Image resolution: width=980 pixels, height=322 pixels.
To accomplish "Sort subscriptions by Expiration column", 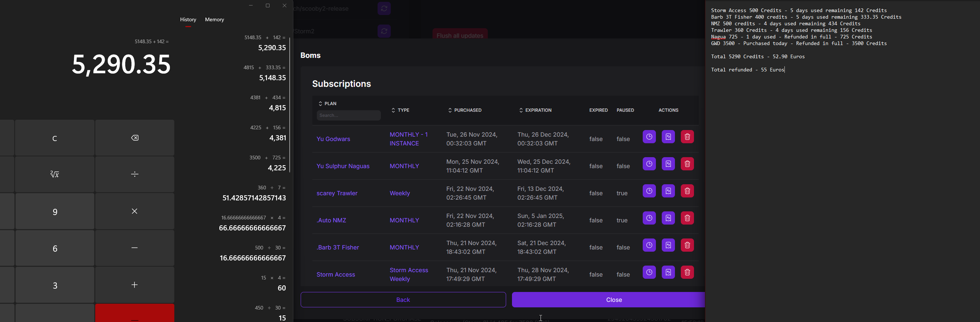I will click(x=535, y=110).
